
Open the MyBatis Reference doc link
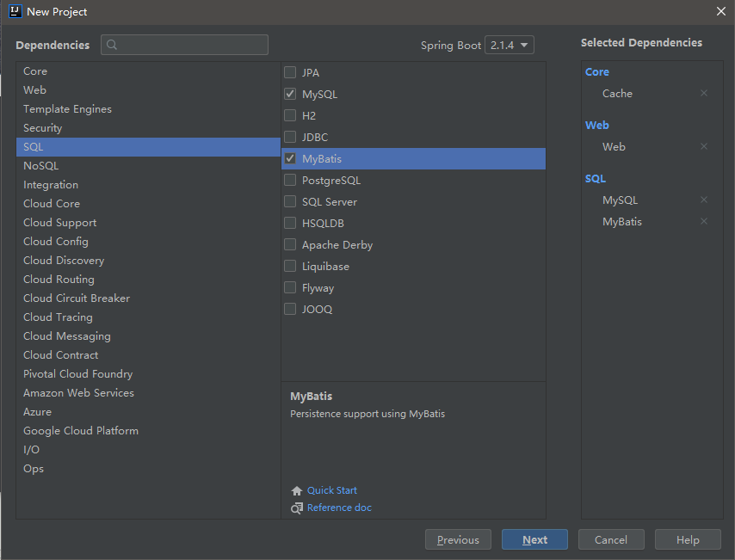[339, 508]
